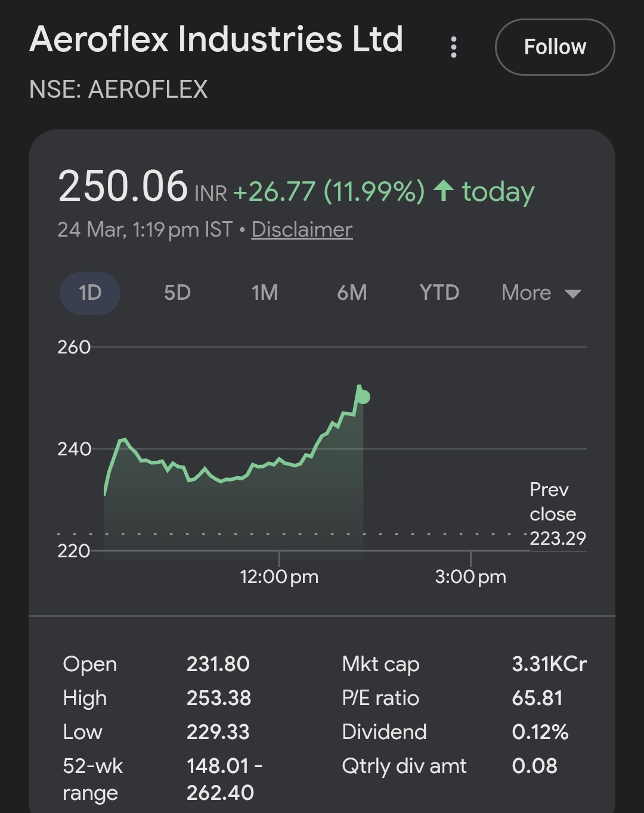Open the Disclaimer link
Image resolution: width=644 pixels, height=813 pixels.
(x=302, y=229)
